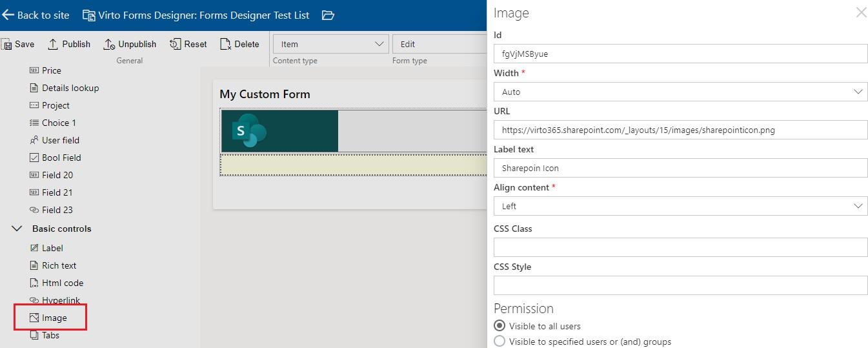Open the Align content dropdown
The height and width of the screenshot is (348, 868).
pos(680,206)
